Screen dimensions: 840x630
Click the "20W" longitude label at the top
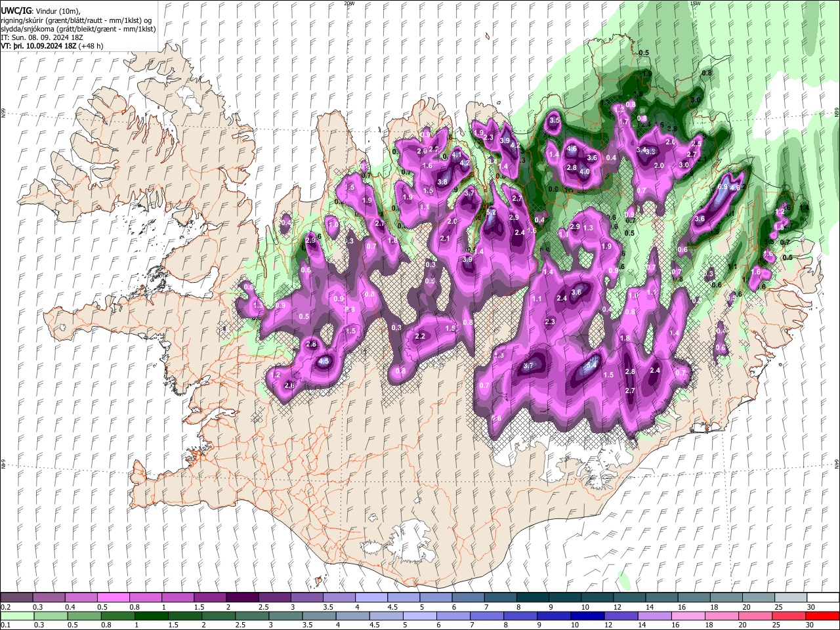pyautogui.click(x=350, y=3)
